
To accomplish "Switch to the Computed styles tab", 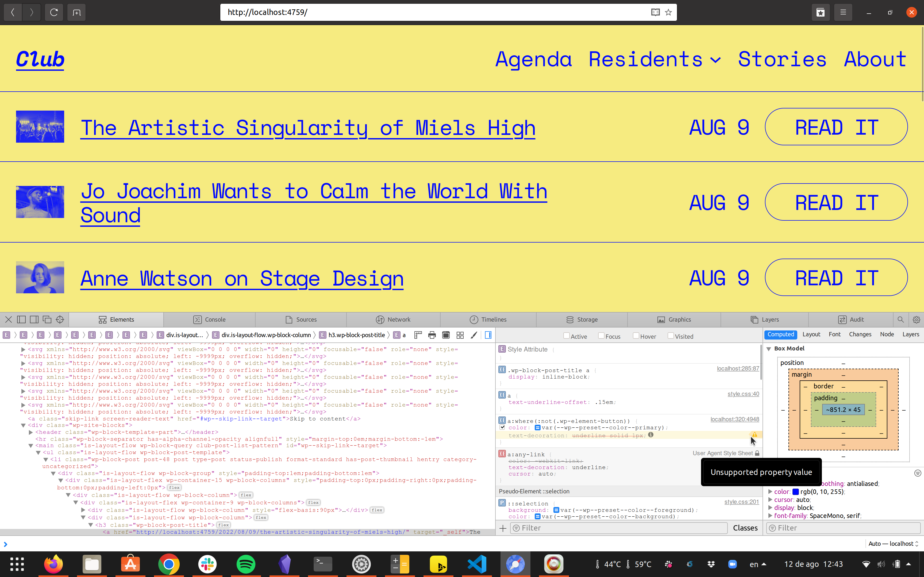I will click(780, 334).
